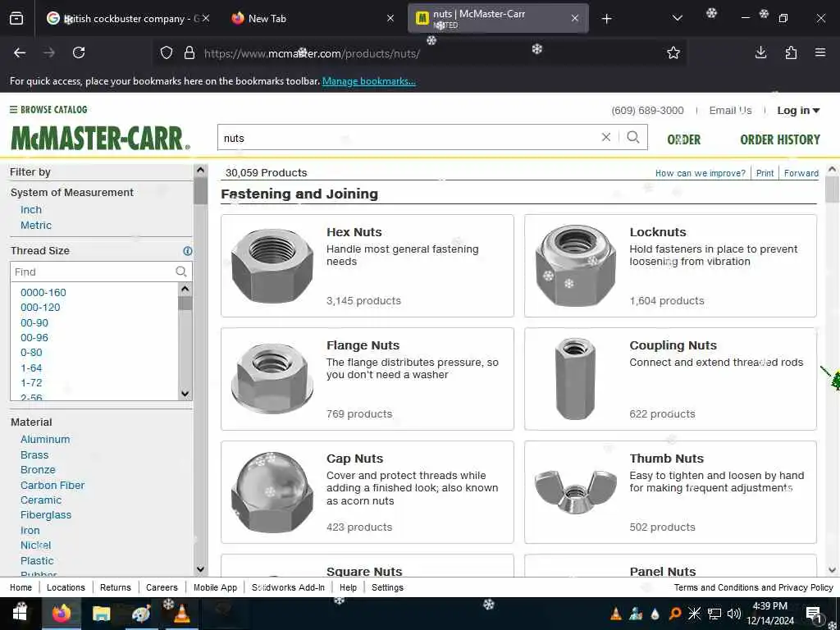Open the Locknuts category card

[x=670, y=266]
